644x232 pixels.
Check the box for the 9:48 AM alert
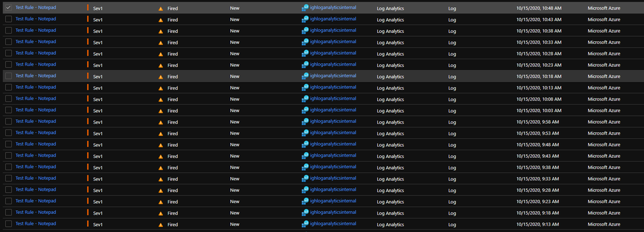(x=8, y=144)
